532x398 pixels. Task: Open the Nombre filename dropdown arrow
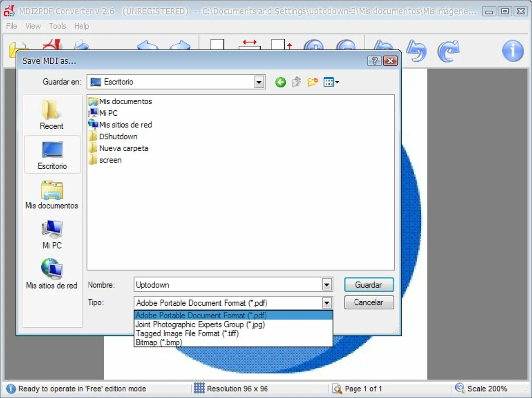pos(327,285)
